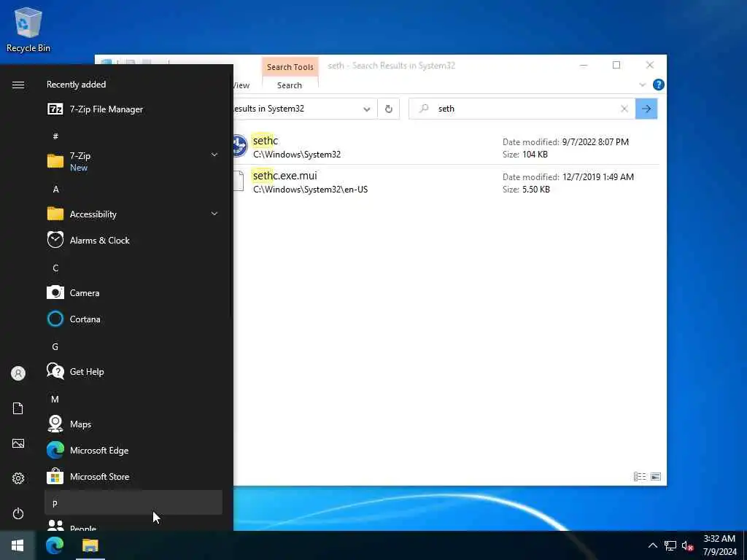Click the Power icon in Start
Image resolution: width=747 pixels, height=560 pixels.
[18, 513]
